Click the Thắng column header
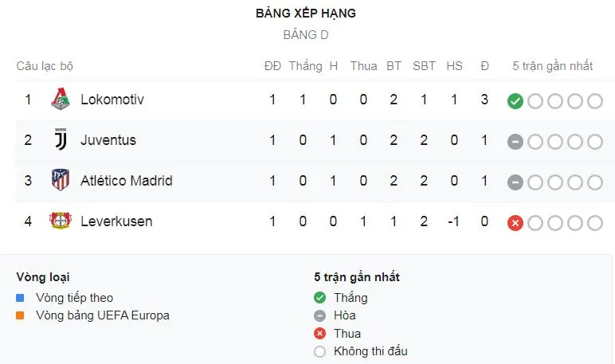615x364 pixels. click(305, 66)
